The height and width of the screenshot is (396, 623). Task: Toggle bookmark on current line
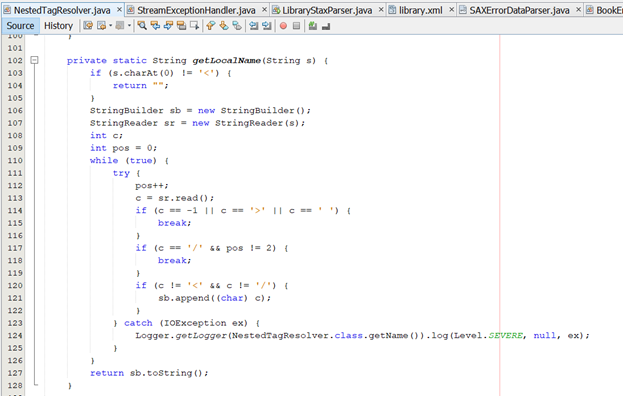point(237,26)
